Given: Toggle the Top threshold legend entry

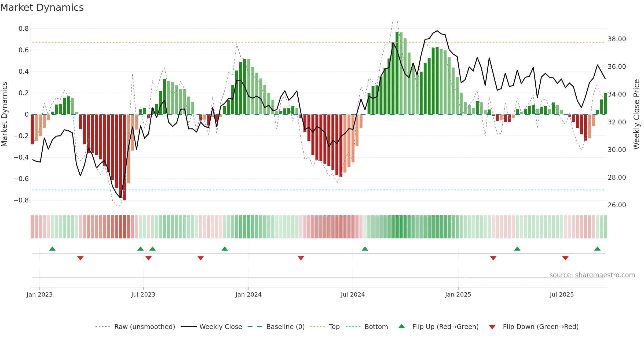Looking at the screenshot, I should tap(325, 327).
